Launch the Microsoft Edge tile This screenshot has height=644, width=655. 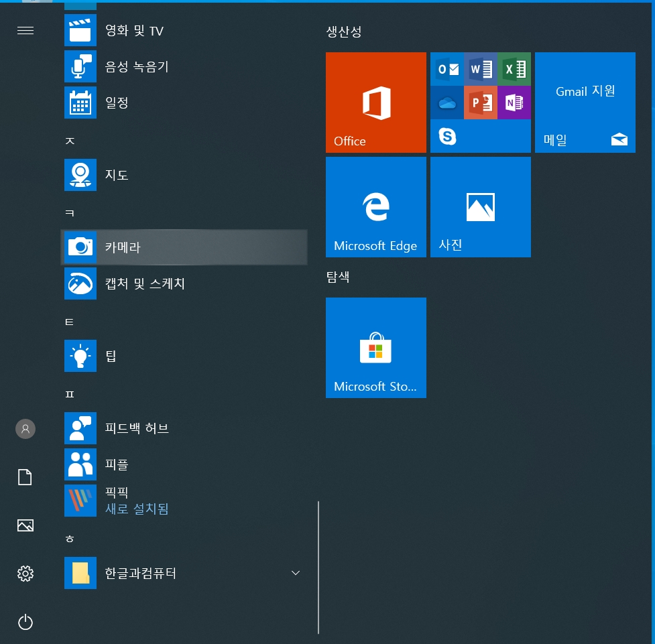[376, 207]
